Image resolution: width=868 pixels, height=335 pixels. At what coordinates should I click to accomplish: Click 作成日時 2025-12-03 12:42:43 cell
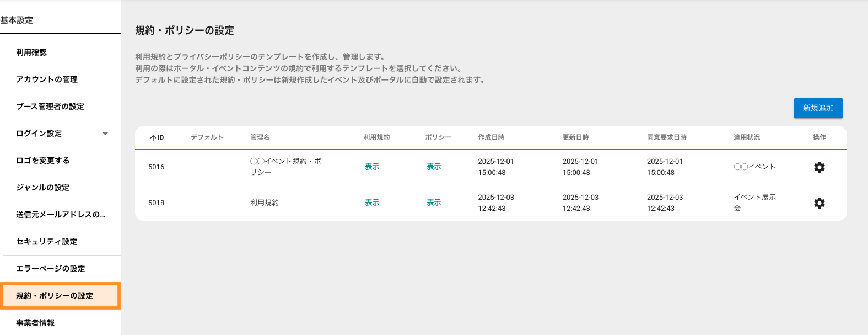click(496, 203)
